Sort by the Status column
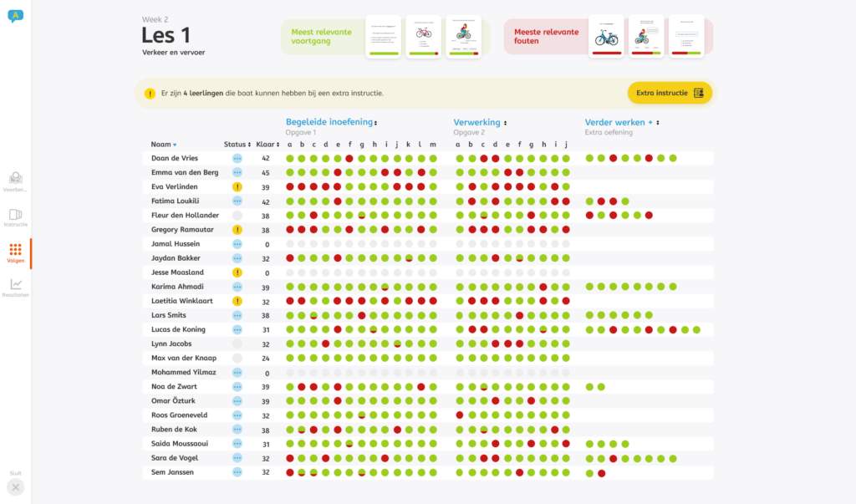This screenshot has height=504, width=856. [x=237, y=145]
